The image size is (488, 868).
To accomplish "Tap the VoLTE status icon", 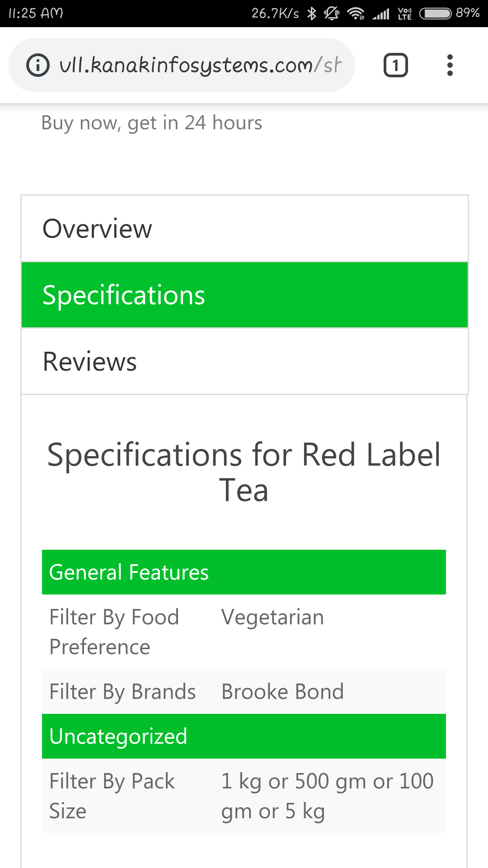I will tap(405, 14).
